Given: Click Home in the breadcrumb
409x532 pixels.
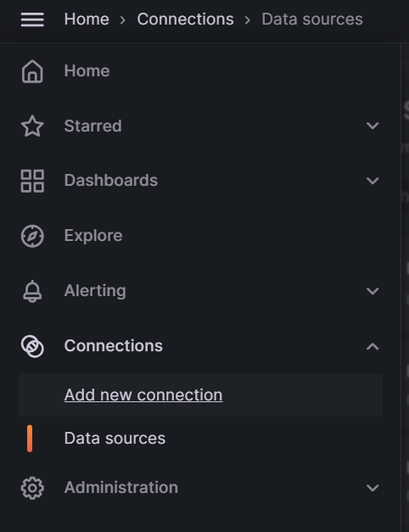Looking at the screenshot, I should coord(87,19).
